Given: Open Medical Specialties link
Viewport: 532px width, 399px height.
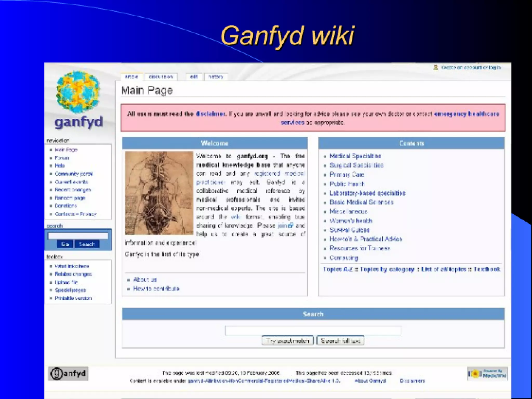Looking at the screenshot, I should [355, 156].
